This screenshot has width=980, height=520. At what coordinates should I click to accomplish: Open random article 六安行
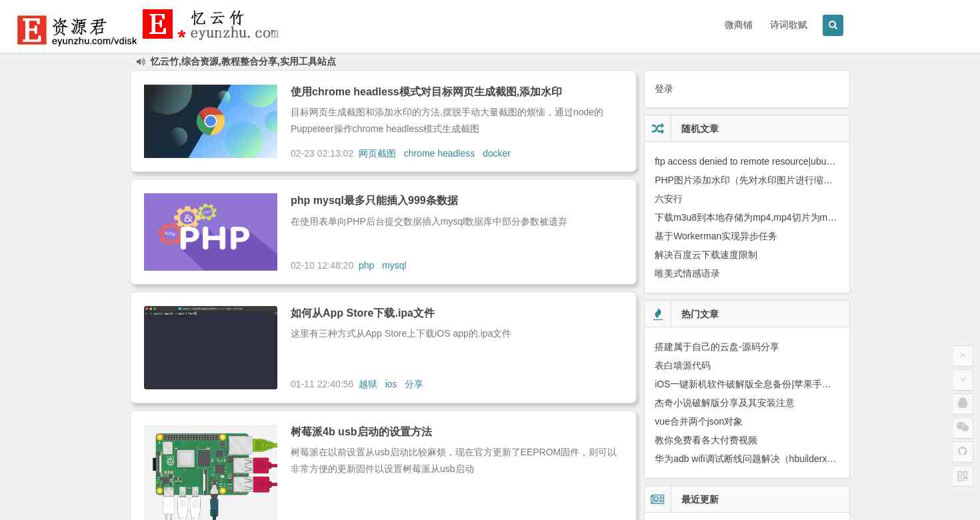click(x=669, y=199)
